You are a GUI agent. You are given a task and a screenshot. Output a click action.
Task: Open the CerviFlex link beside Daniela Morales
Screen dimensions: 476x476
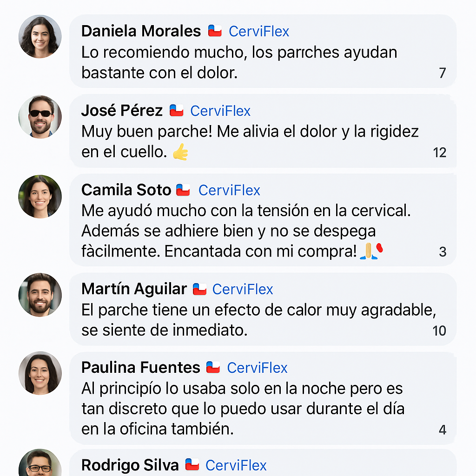click(259, 31)
